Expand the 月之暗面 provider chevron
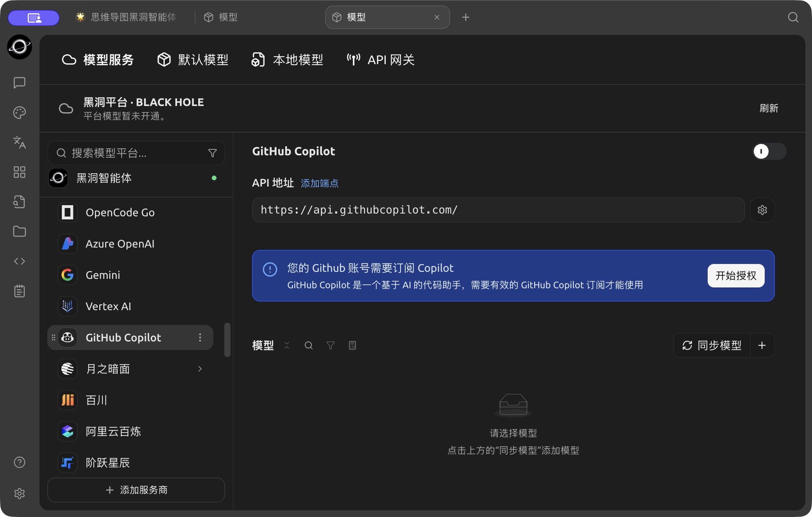Screen dimensions: 812x517 coord(200,369)
